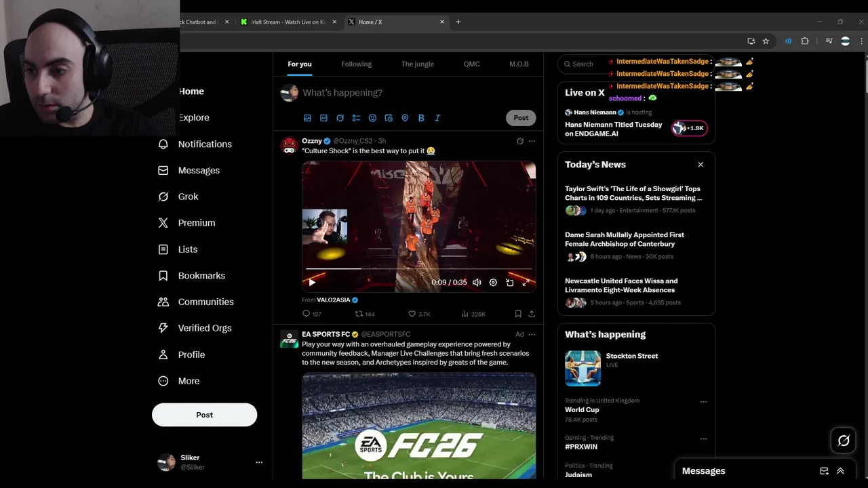Switch to The jungle tab
The width and height of the screenshot is (868, 488).
(418, 64)
